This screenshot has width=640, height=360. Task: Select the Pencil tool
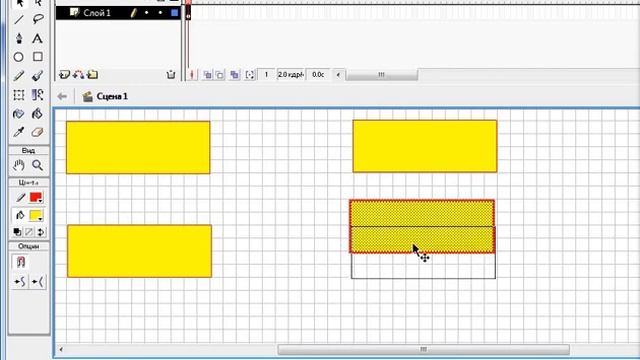pos(19,76)
